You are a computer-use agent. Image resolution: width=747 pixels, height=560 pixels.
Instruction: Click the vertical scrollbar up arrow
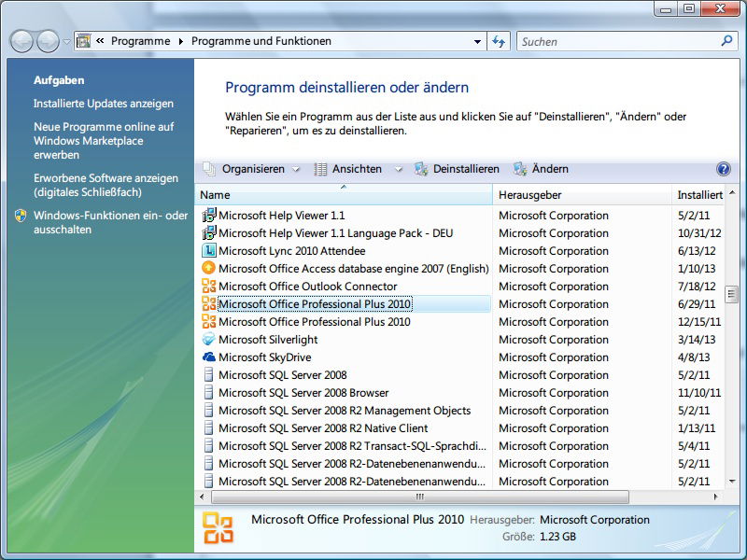click(x=732, y=193)
